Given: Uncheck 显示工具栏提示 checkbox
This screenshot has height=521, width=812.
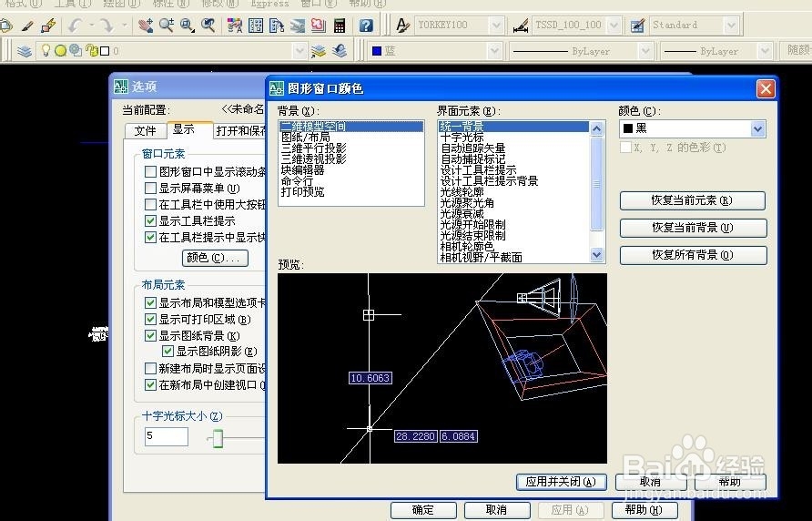Looking at the screenshot, I should [151, 220].
